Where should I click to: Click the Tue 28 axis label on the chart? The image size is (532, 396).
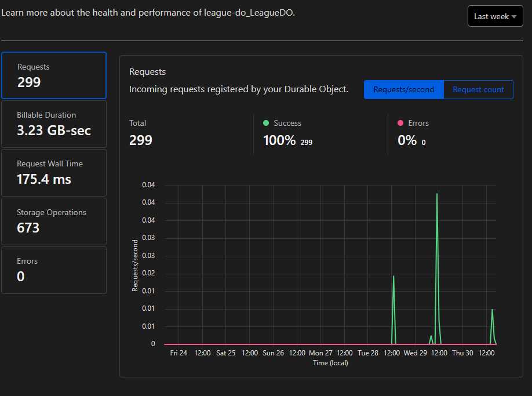(x=368, y=353)
